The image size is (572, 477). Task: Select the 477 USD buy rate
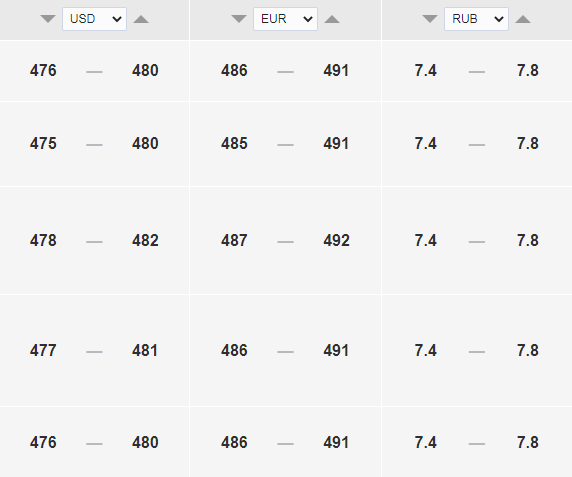click(x=43, y=351)
